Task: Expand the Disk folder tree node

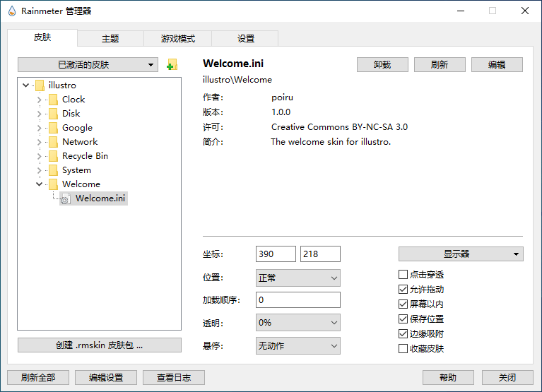Action: 39,114
